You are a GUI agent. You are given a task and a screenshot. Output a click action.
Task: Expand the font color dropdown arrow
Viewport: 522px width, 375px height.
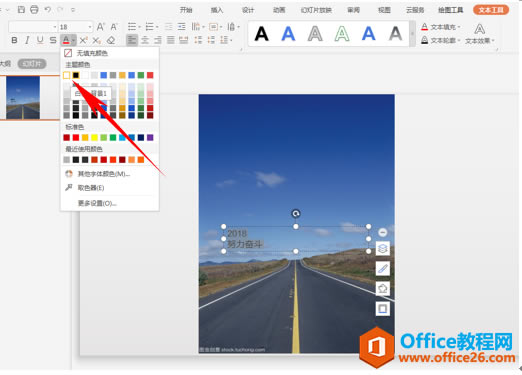click(73, 41)
